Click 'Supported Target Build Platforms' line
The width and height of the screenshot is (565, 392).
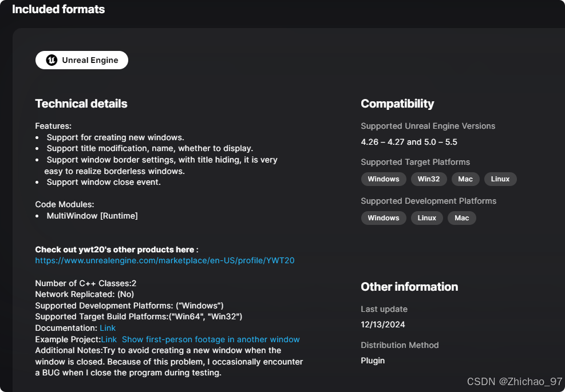pos(139,316)
